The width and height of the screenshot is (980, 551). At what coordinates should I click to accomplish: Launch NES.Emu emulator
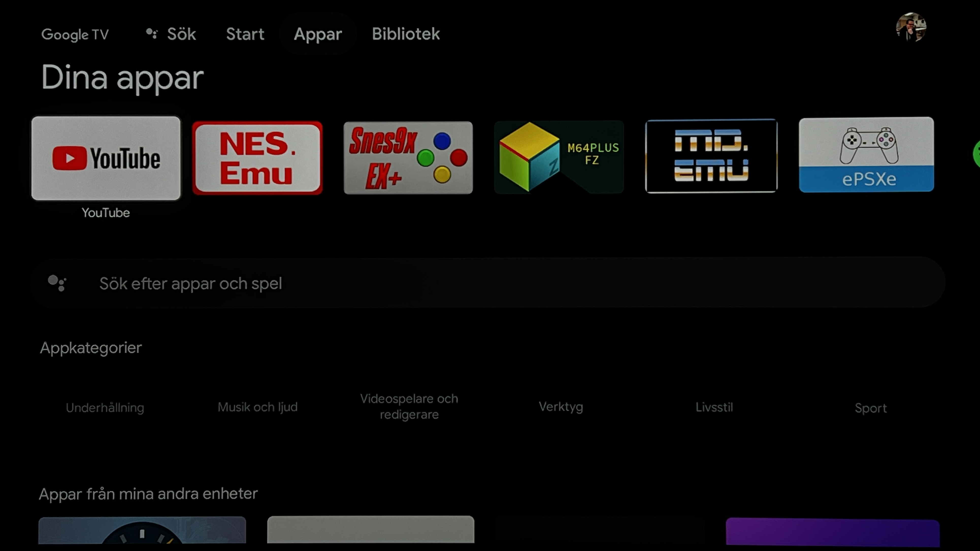(x=257, y=156)
